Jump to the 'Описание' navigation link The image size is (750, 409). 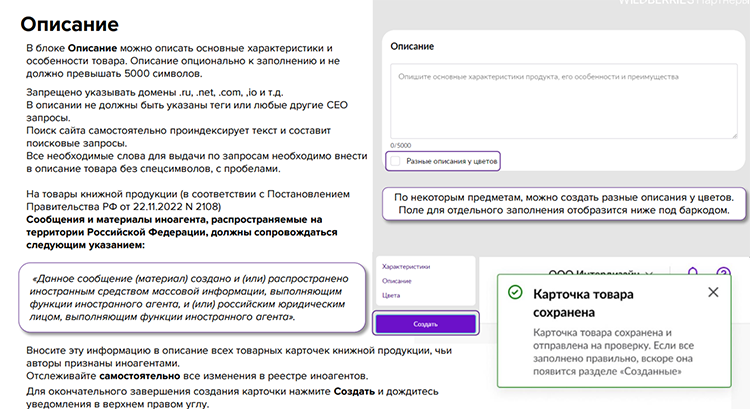(397, 281)
